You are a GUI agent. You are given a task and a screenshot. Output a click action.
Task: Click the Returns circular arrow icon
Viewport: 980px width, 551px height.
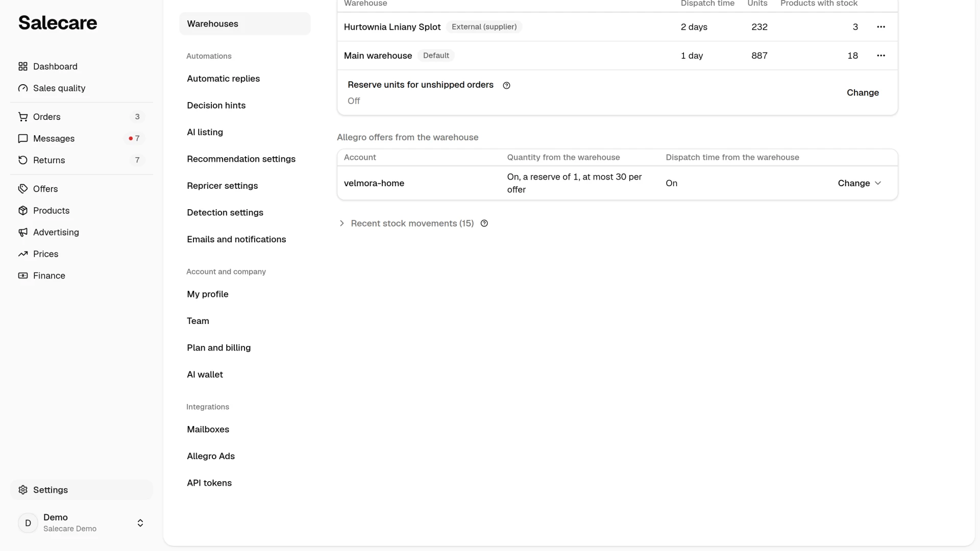point(23,160)
